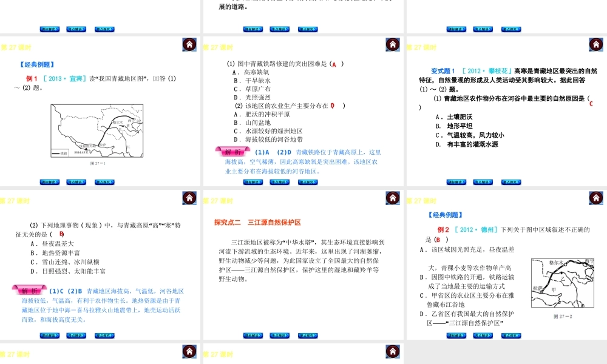Click the red label 例1

32,78
